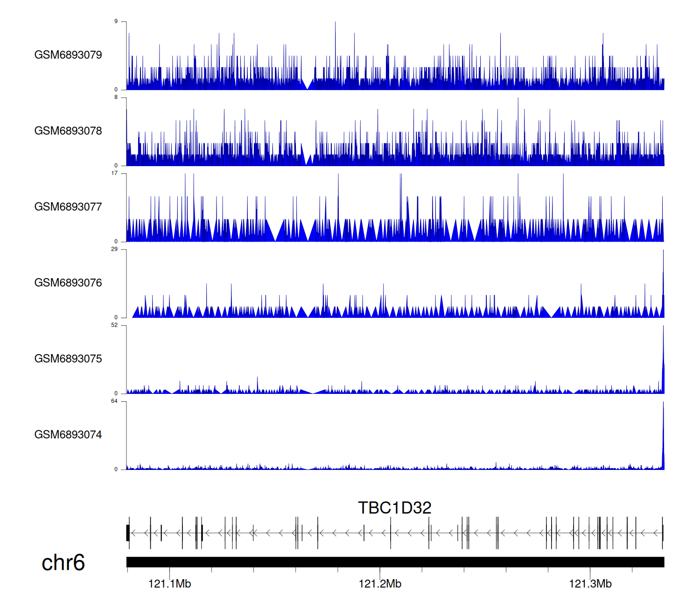The image size is (700, 616).
Task: Click the GSM6893077 track name
Action: tap(68, 207)
